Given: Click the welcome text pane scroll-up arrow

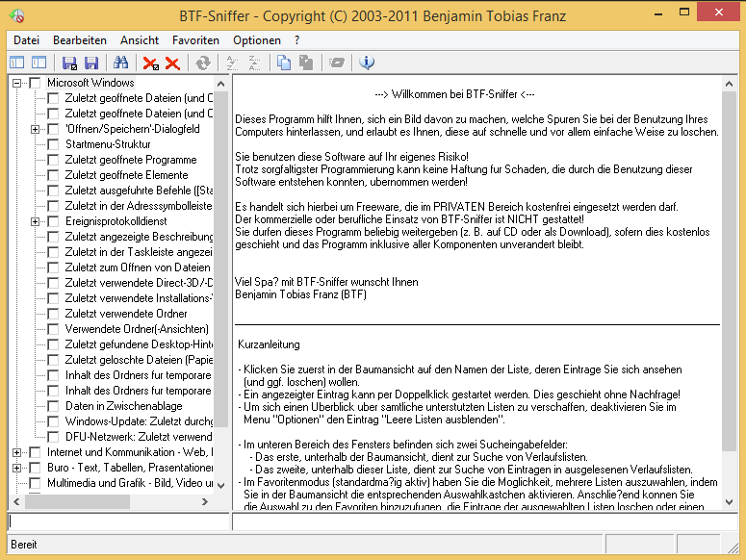Looking at the screenshot, I should coord(729,84).
